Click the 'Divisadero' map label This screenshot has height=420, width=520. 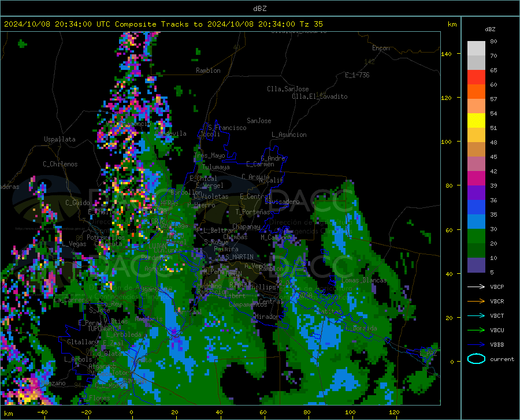pyautogui.click(x=282, y=202)
